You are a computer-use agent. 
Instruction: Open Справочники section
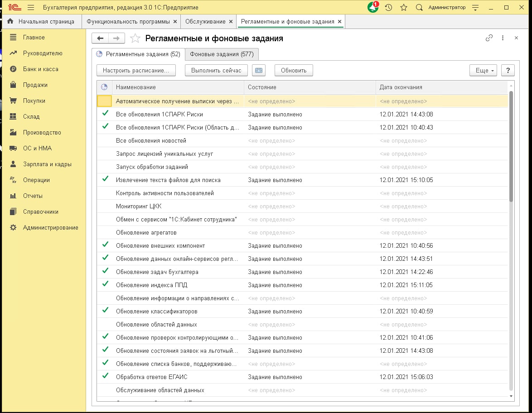tap(41, 211)
